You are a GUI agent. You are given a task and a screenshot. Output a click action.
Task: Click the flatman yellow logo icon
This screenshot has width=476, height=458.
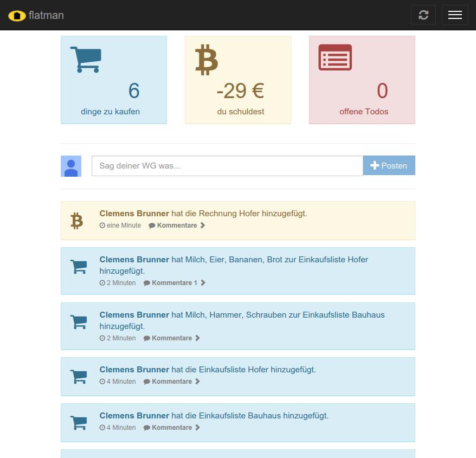[x=17, y=16]
